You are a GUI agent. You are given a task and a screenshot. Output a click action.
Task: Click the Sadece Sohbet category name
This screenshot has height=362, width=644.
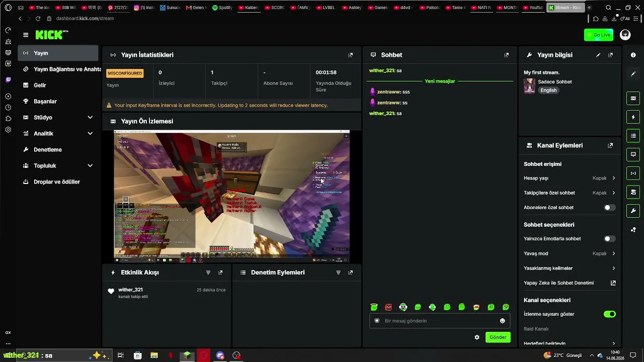pos(555,82)
